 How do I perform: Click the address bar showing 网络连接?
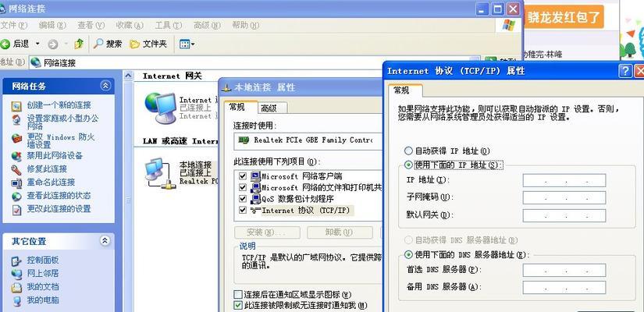[254, 63]
